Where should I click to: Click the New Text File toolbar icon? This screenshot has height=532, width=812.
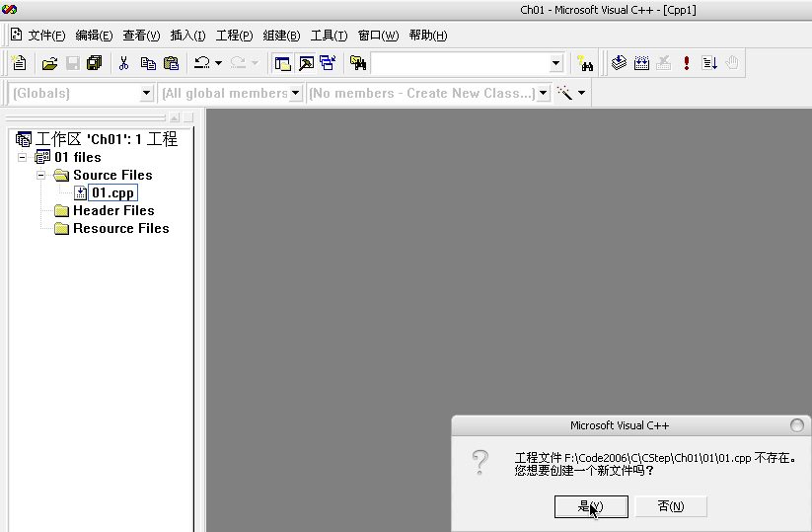coord(19,63)
